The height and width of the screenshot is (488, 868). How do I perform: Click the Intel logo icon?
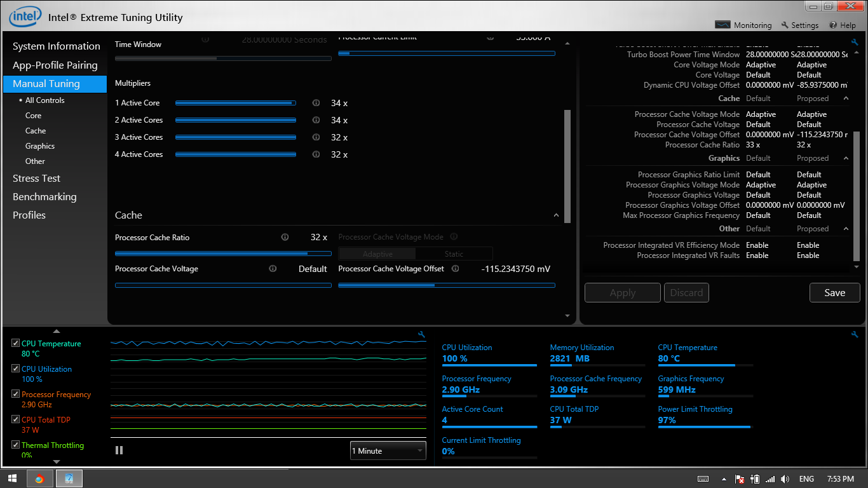tap(25, 16)
